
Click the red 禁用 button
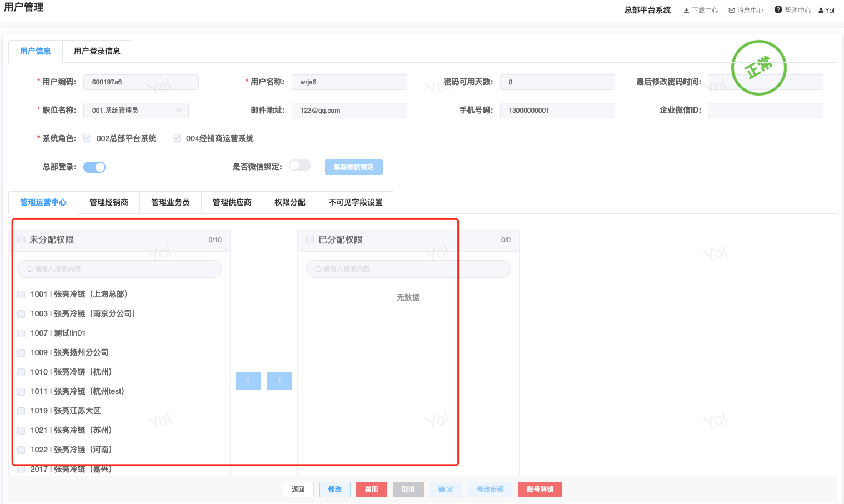point(372,490)
